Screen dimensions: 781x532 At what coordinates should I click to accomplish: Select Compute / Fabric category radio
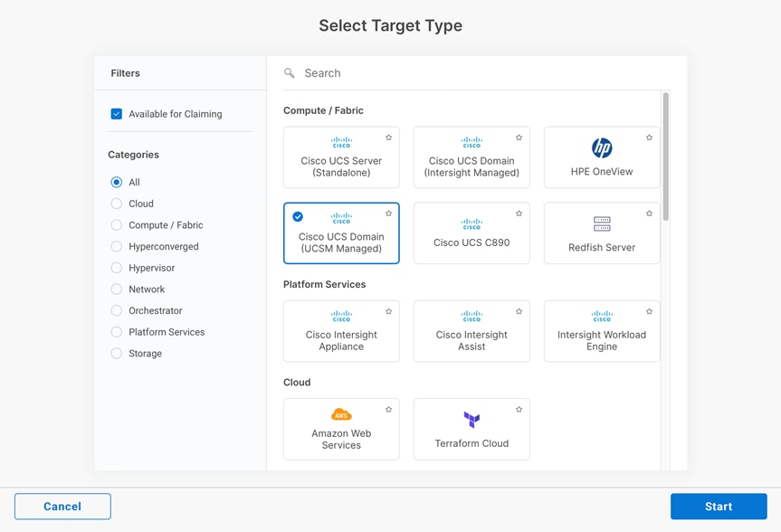pos(117,225)
